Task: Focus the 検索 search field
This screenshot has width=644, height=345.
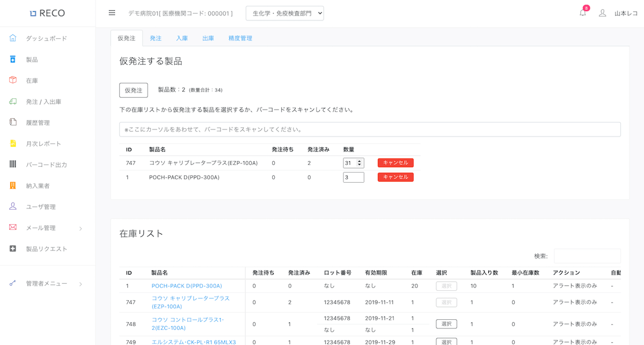Action: point(587,256)
